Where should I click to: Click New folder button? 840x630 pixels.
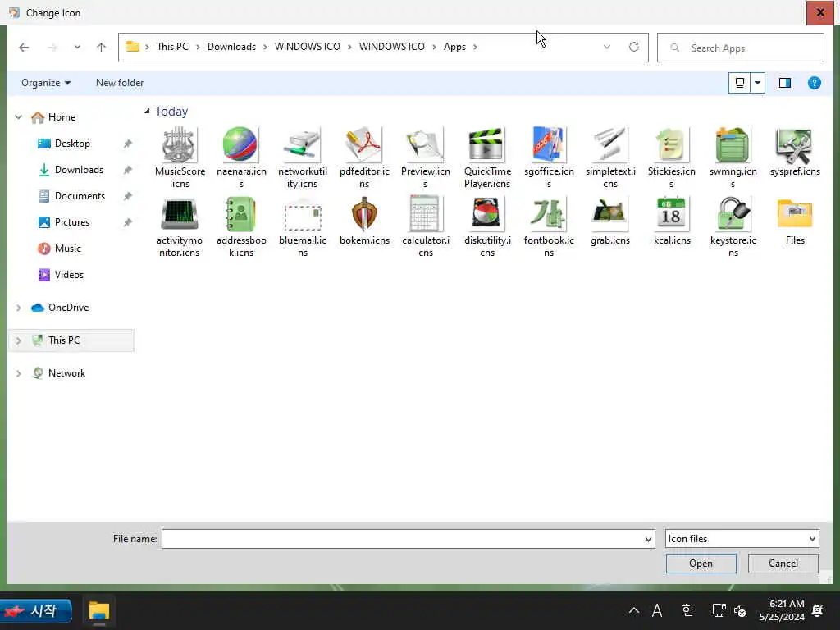[120, 83]
